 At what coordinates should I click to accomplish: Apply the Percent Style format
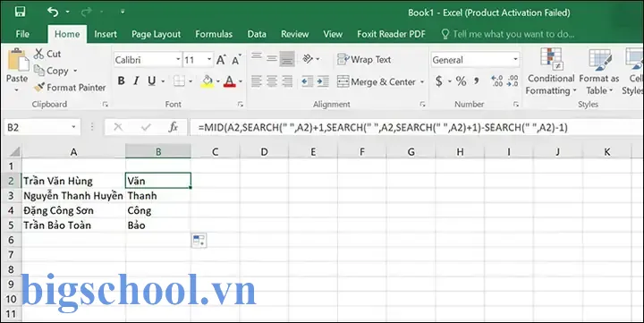click(461, 81)
